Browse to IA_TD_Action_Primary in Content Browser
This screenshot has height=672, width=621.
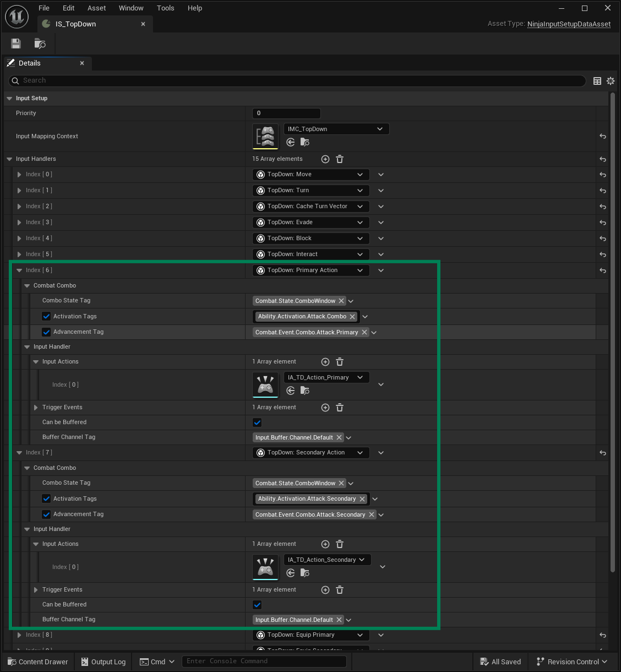[305, 391]
